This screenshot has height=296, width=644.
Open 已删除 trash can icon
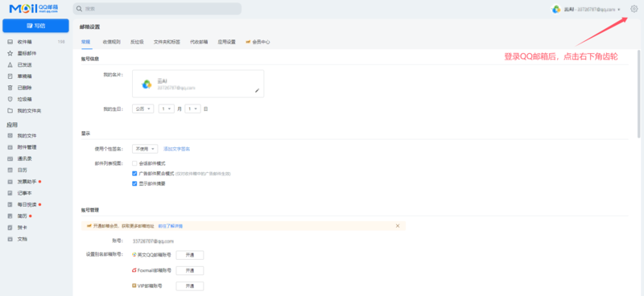pos(10,88)
